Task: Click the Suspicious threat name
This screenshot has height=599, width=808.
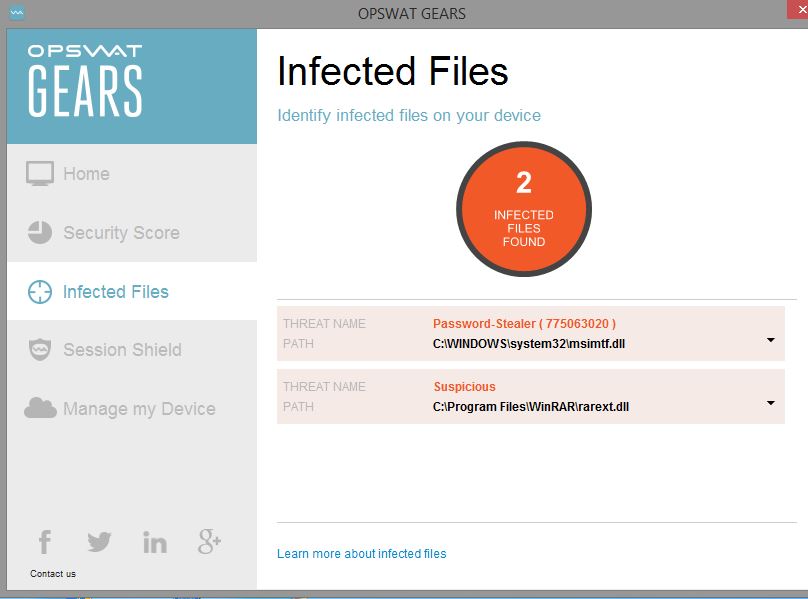Action: tap(464, 387)
